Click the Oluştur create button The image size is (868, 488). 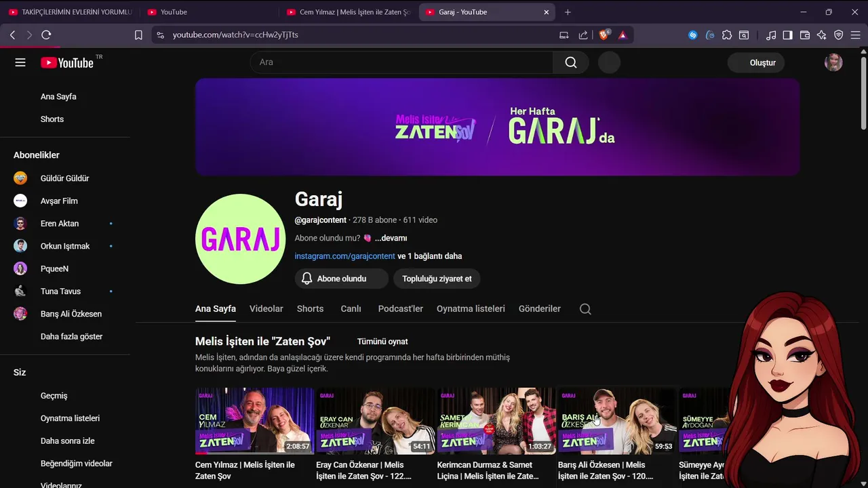pyautogui.click(x=756, y=62)
